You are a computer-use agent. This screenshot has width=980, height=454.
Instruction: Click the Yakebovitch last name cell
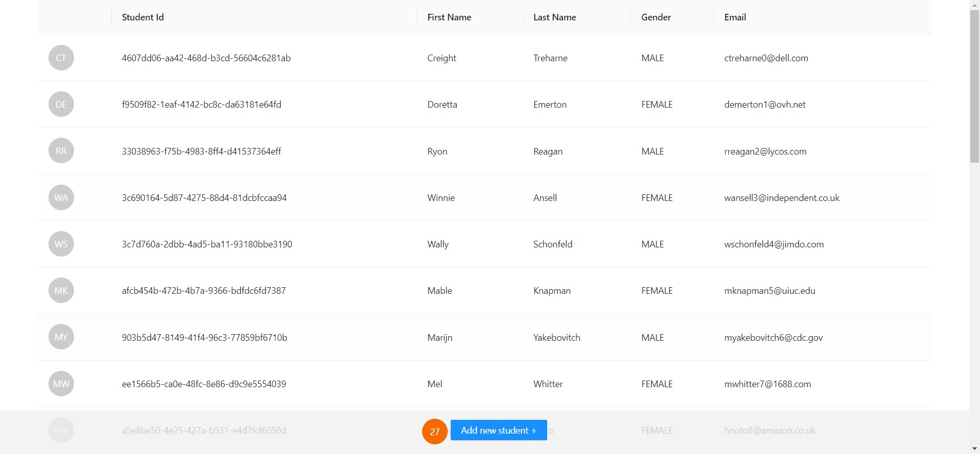(556, 338)
